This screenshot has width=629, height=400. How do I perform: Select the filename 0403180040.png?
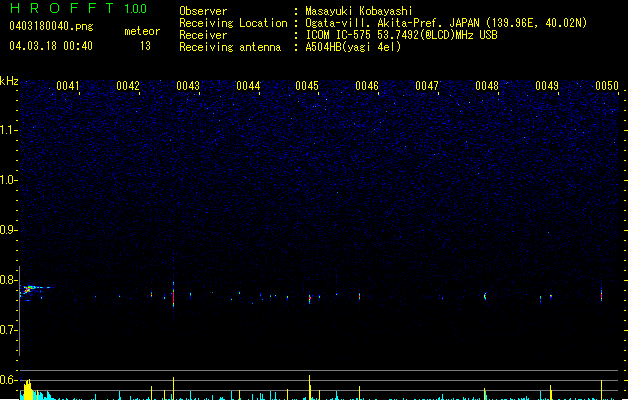click(51, 26)
